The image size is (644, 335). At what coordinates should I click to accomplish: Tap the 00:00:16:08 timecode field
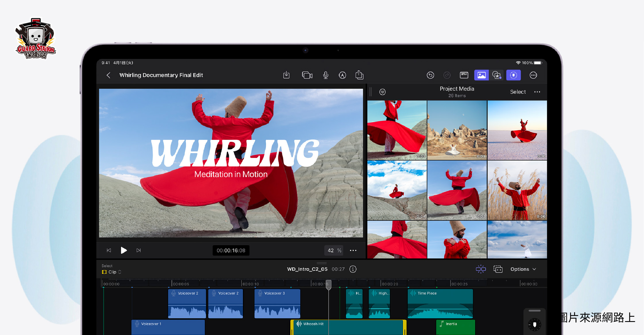(231, 250)
